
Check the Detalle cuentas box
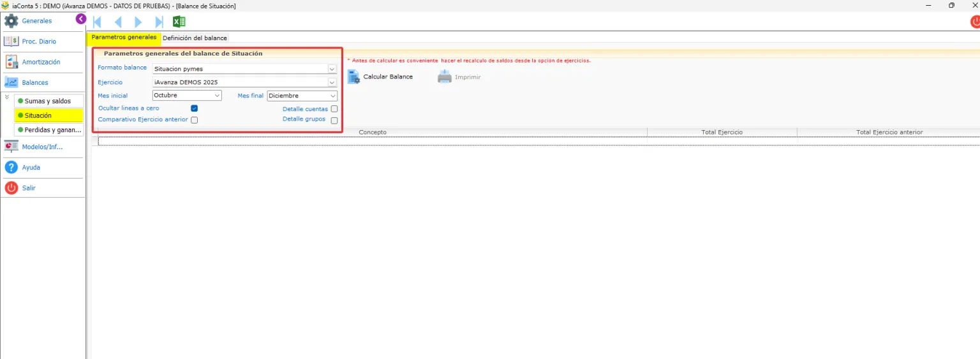(x=334, y=109)
